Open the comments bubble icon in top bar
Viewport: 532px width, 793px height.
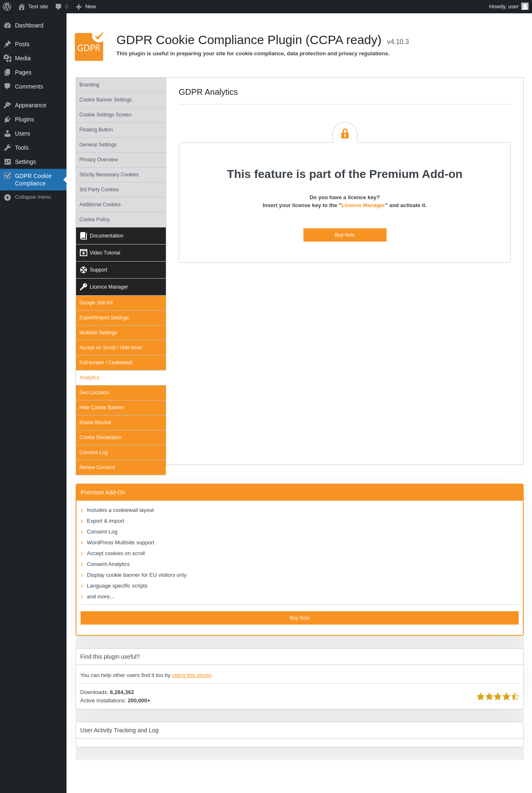(59, 7)
